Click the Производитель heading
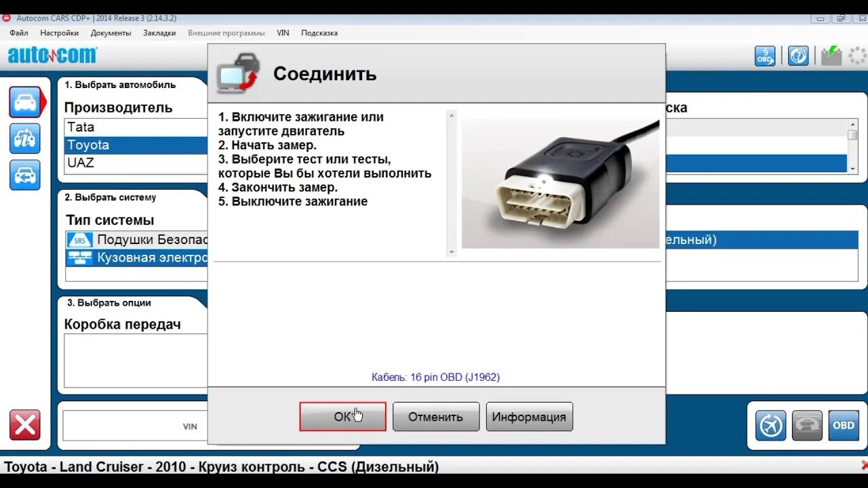The image size is (868, 488). 119,107
